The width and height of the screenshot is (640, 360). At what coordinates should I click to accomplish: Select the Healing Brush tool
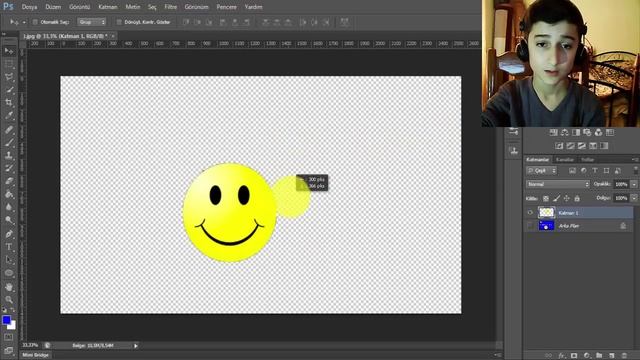coord(9,130)
